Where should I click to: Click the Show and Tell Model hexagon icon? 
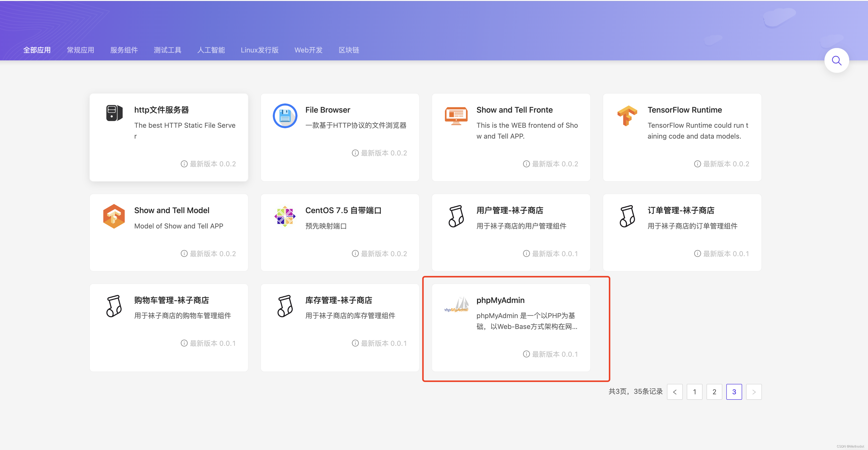tap(114, 216)
